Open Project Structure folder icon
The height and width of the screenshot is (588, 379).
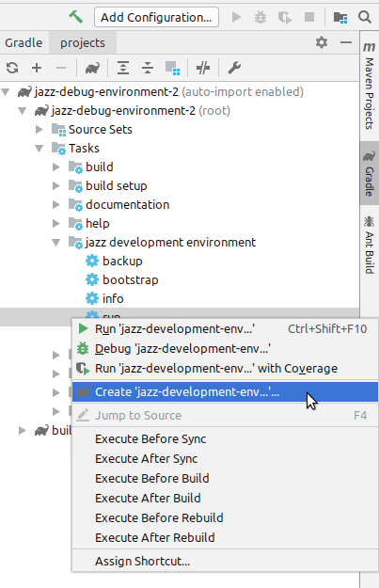point(340,17)
